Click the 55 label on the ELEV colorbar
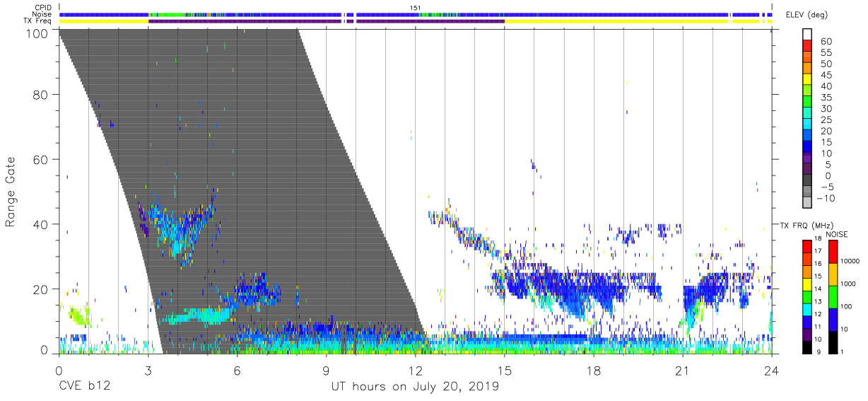 tap(826, 53)
